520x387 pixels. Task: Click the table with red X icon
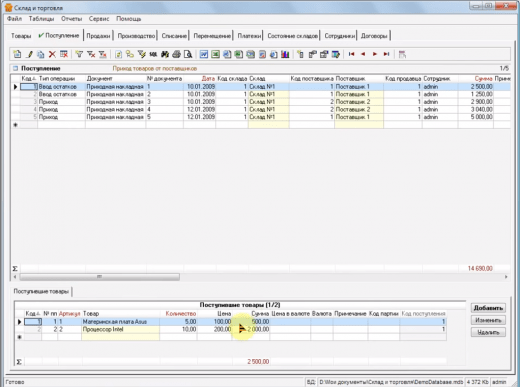pos(64,54)
